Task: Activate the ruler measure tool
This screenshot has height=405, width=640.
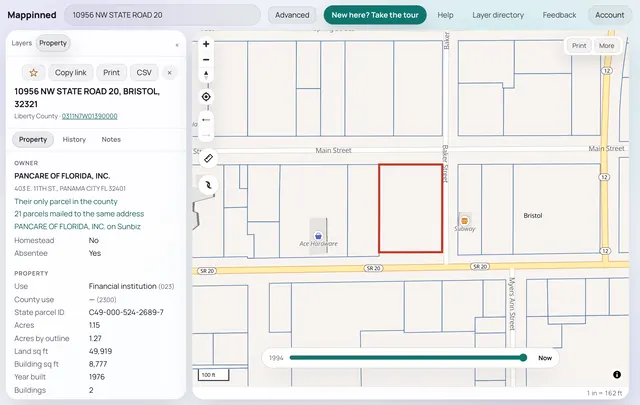Action: [208, 158]
